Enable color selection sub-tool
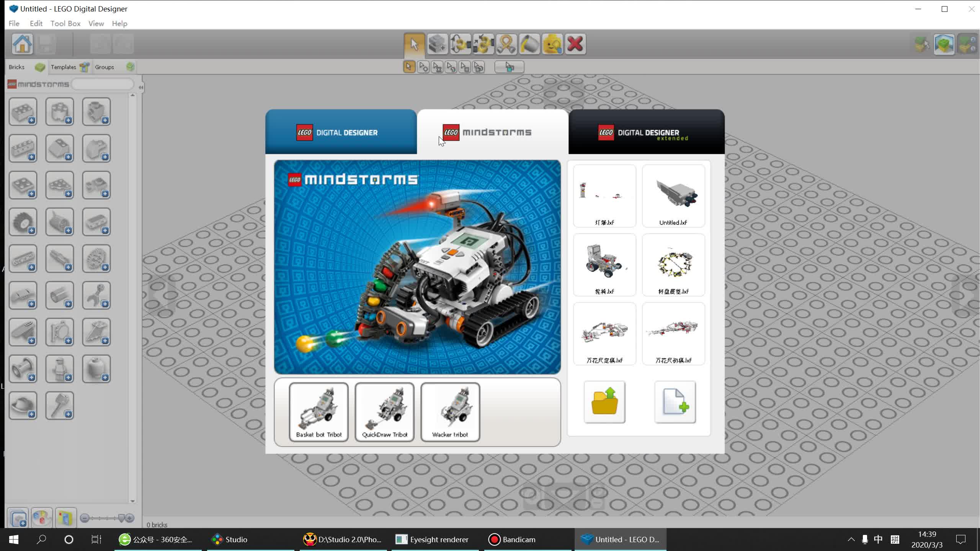This screenshot has width=980, height=551. point(451,67)
